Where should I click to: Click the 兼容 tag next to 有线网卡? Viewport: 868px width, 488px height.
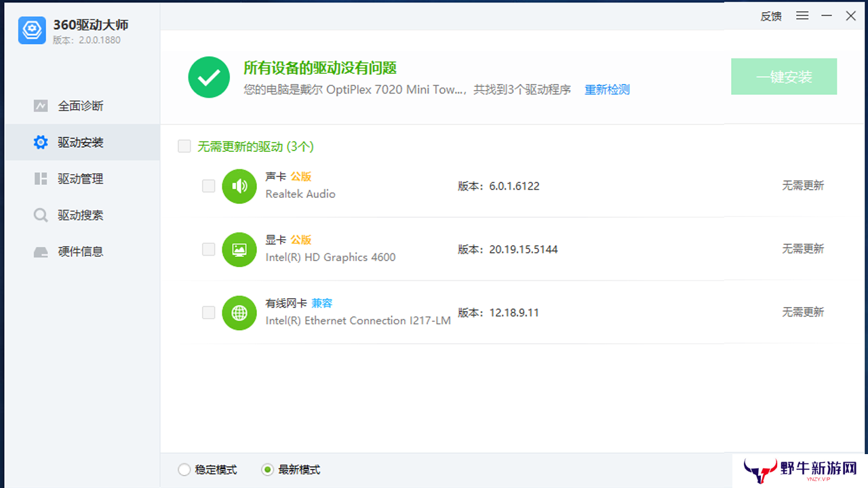click(x=322, y=303)
